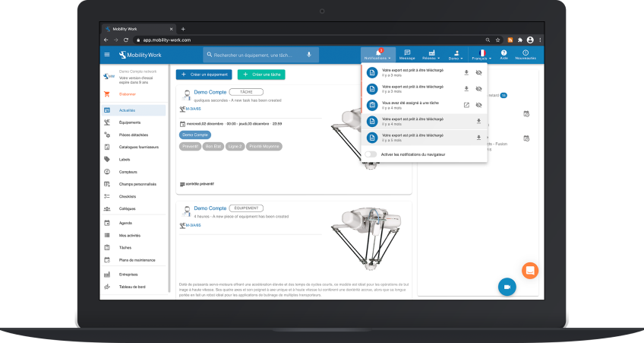
Task: Download the export from 4 months ago
Action: pyautogui.click(x=478, y=122)
